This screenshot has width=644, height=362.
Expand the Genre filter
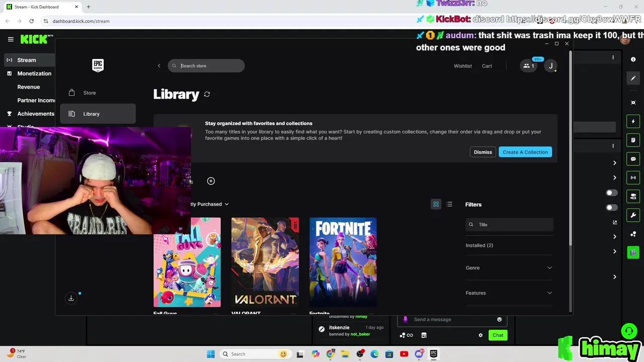[x=509, y=268]
